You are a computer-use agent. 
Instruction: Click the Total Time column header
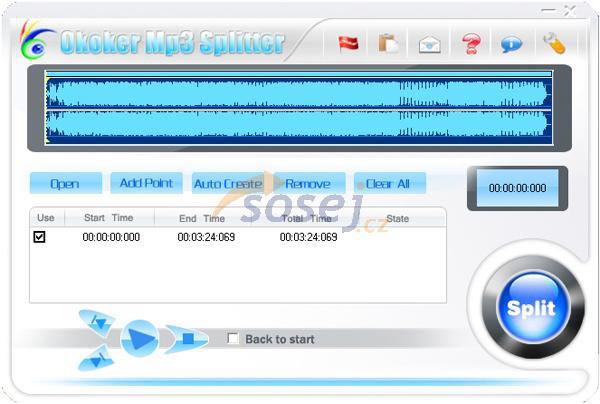click(306, 218)
